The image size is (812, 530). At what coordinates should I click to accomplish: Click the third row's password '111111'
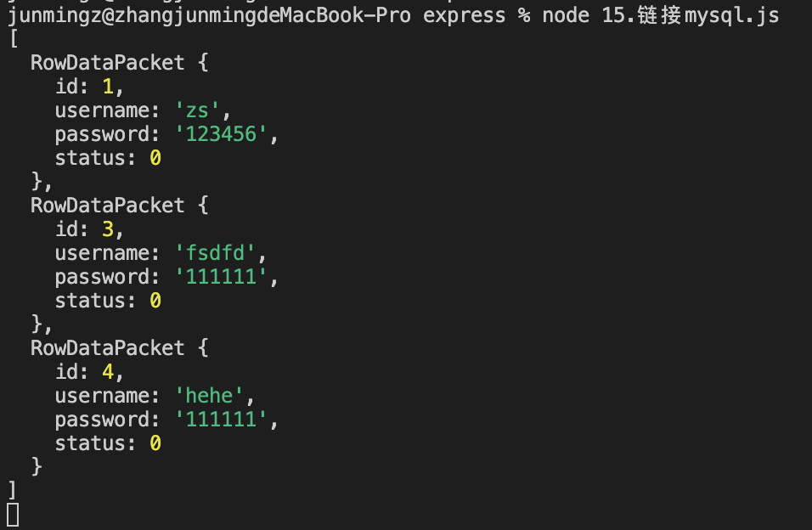pos(221,419)
